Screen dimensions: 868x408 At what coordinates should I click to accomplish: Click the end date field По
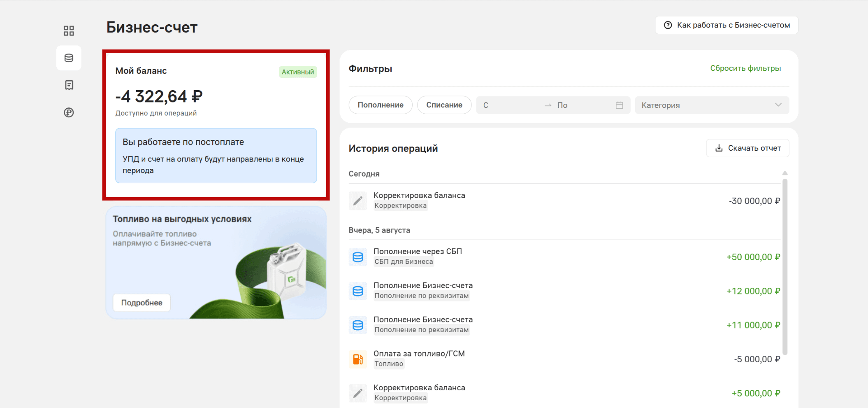583,105
